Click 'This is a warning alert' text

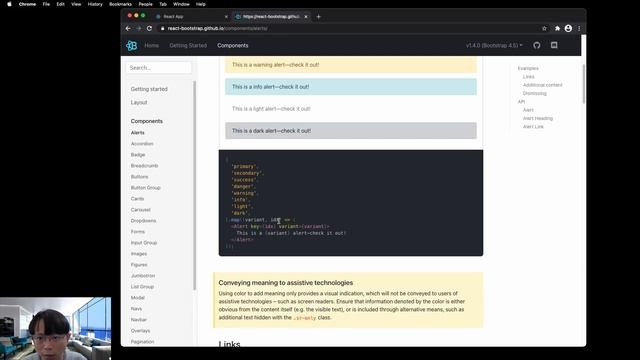point(276,65)
